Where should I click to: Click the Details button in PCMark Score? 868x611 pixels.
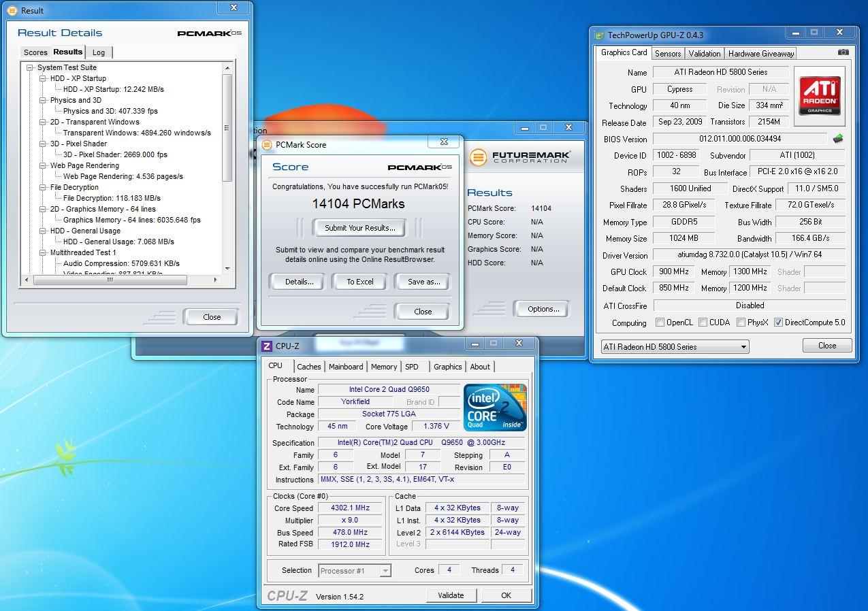pyautogui.click(x=299, y=282)
